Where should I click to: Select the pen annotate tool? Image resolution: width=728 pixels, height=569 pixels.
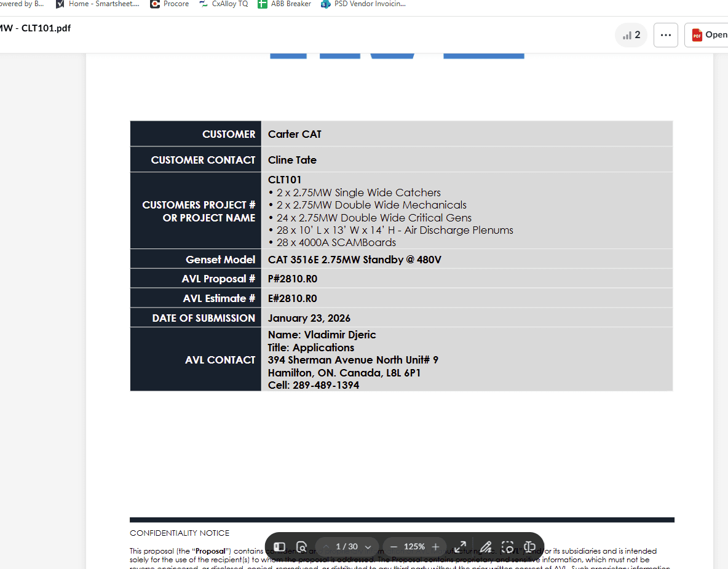click(x=486, y=547)
